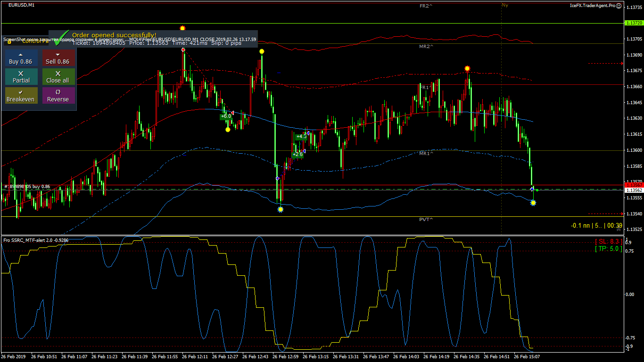Click the FR1^ level label

click(x=426, y=88)
